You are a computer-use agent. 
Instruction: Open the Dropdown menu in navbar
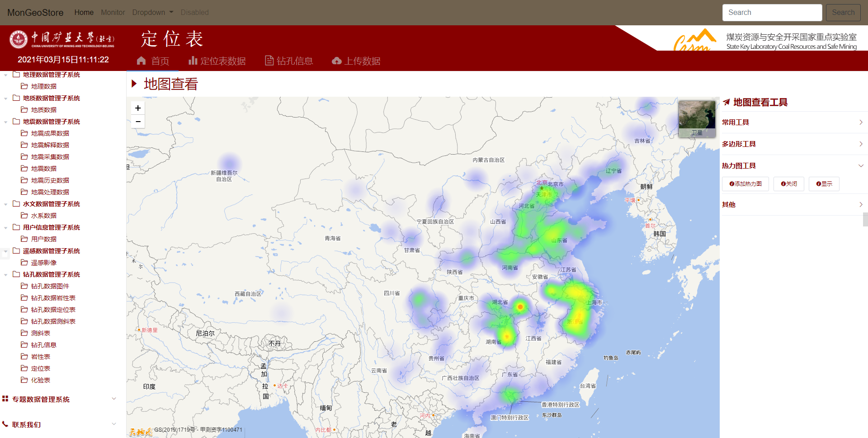152,13
